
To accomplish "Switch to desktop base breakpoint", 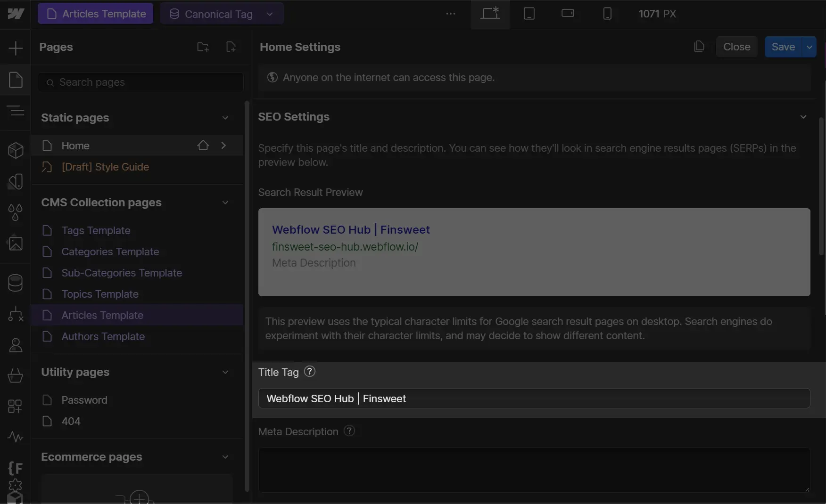I will (490, 14).
